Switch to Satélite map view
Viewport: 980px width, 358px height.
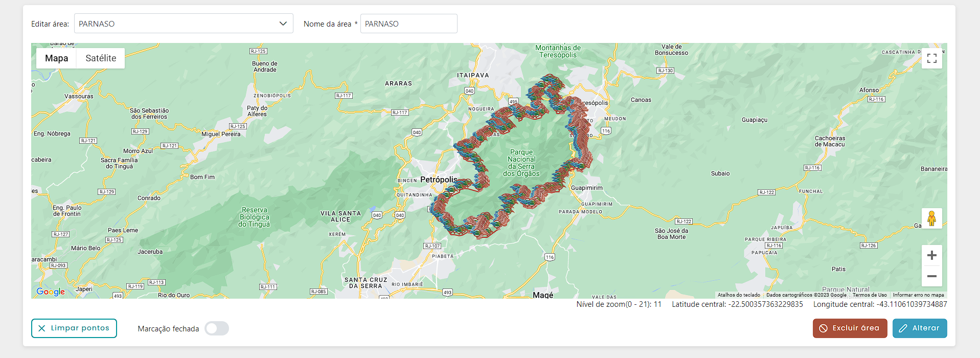(x=101, y=58)
